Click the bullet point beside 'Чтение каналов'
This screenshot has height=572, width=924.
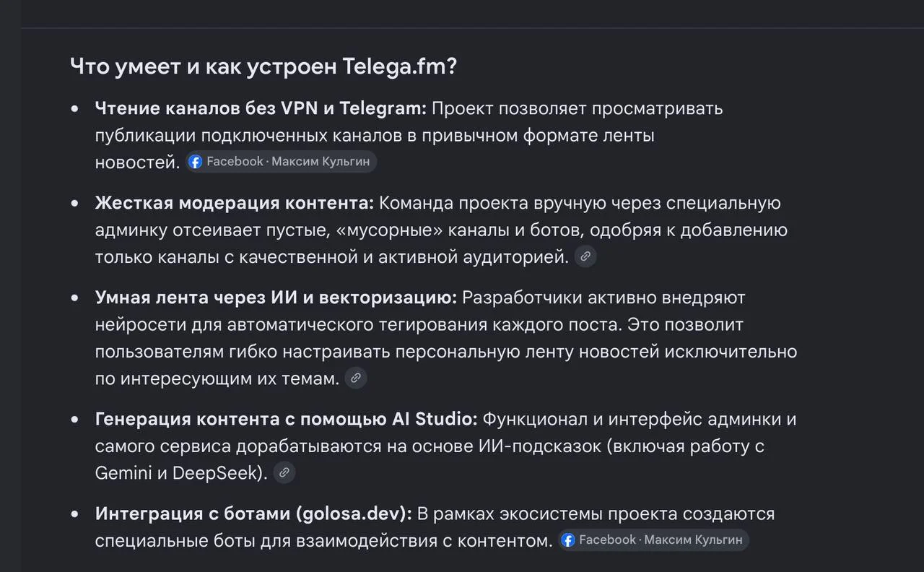74,109
